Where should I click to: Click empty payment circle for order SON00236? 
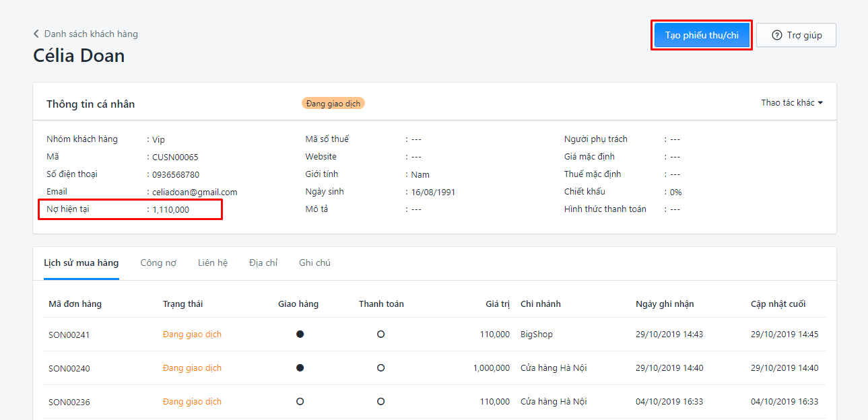[380, 401]
